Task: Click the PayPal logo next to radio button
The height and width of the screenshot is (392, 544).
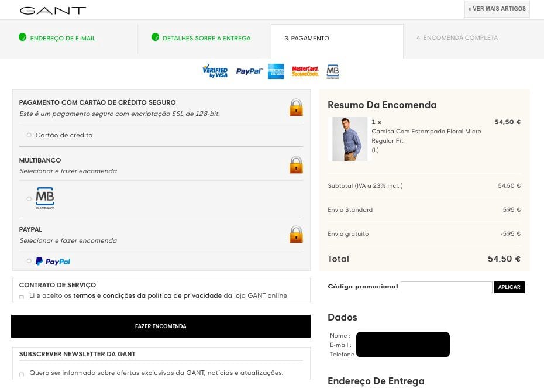Action: [53, 261]
